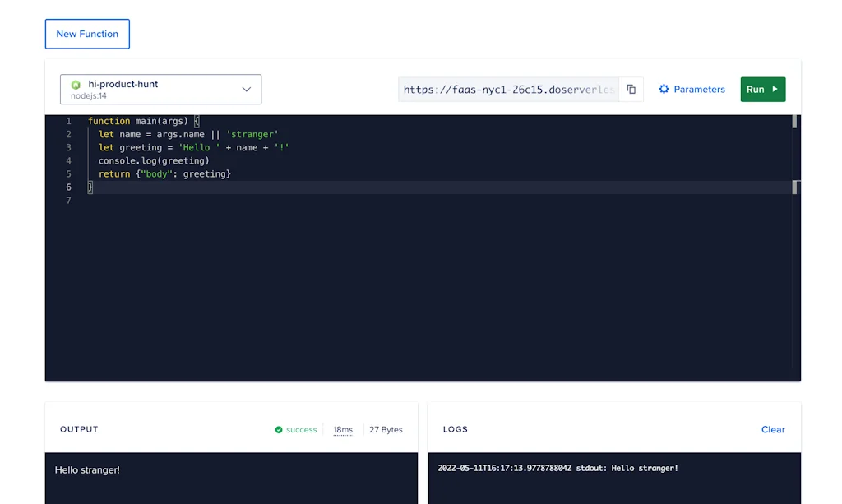Image resolution: width=842 pixels, height=504 pixels.
Task: Run the function with the Run button
Action: [762, 89]
